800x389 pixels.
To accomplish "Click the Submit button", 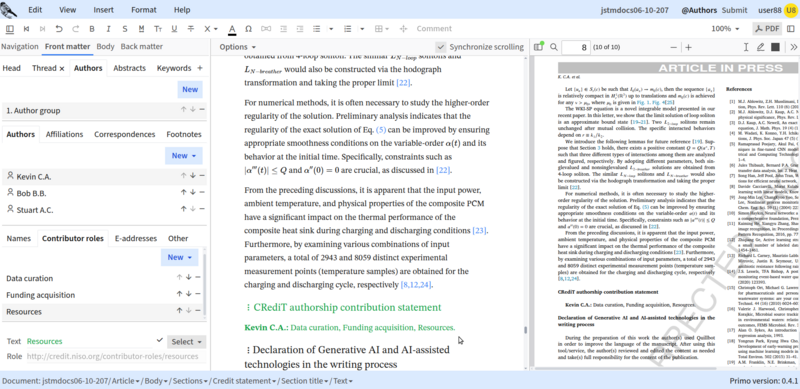I will tap(735, 10).
